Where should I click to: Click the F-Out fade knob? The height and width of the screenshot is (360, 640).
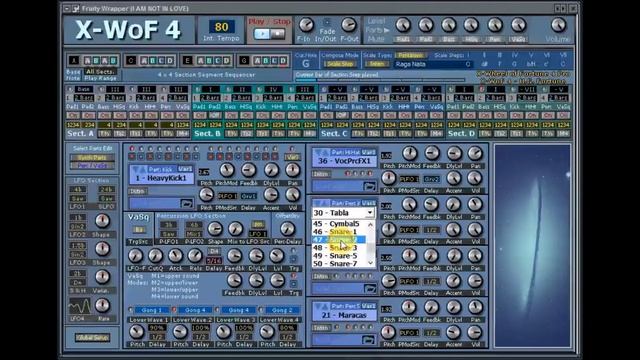[x=349, y=25]
